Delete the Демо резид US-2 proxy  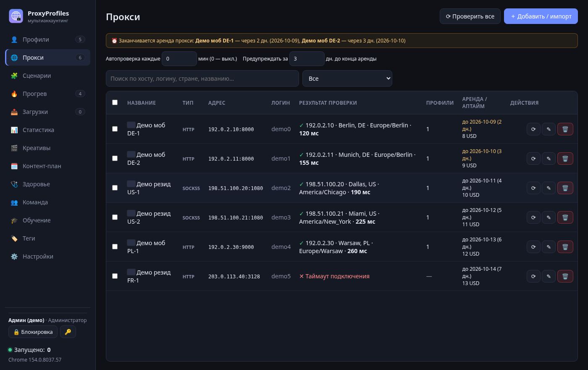pos(565,217)
